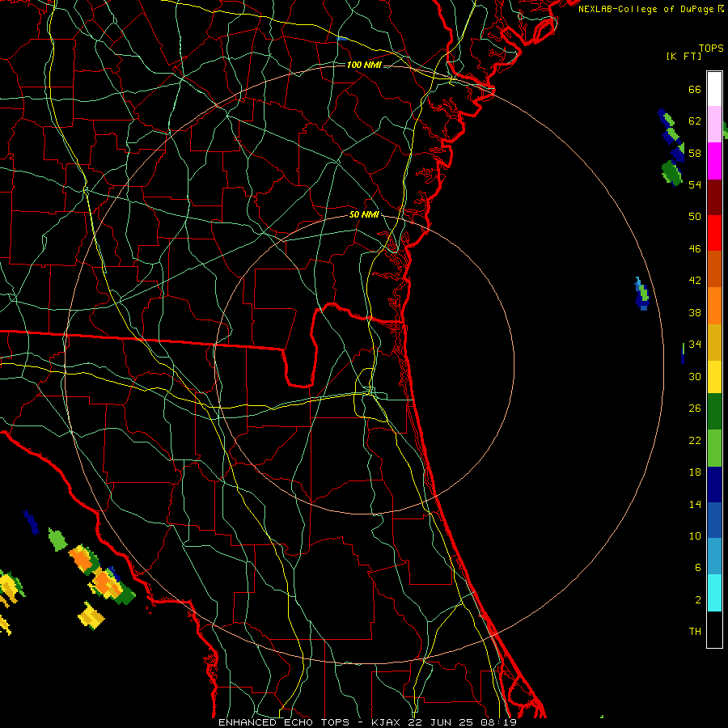Click the white 66 K FT legend swatch
The height and width of the screenshot is (728, 728).
[x=714, y=89]
